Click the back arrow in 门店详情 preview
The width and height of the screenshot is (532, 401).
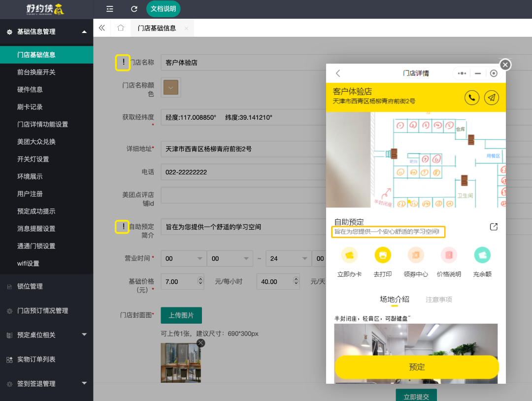coord(338,73)
